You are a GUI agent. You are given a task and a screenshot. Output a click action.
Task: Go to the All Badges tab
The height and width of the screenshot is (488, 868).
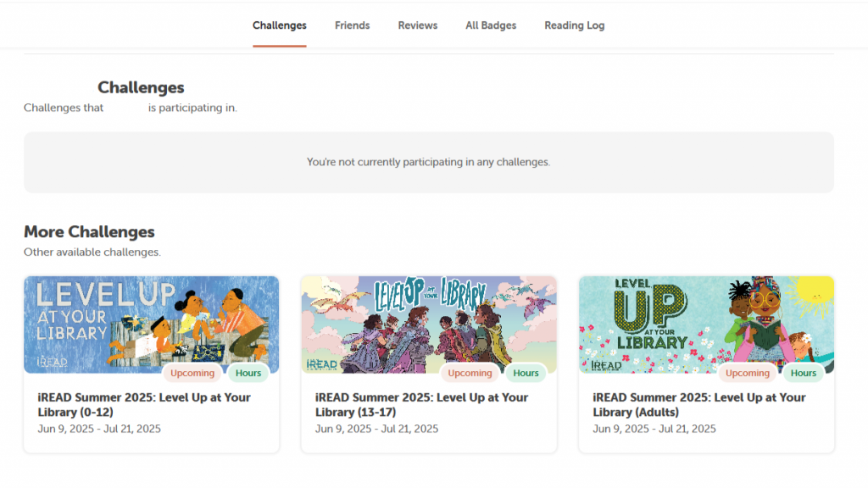pyautogui.click(x=491, y=25)
